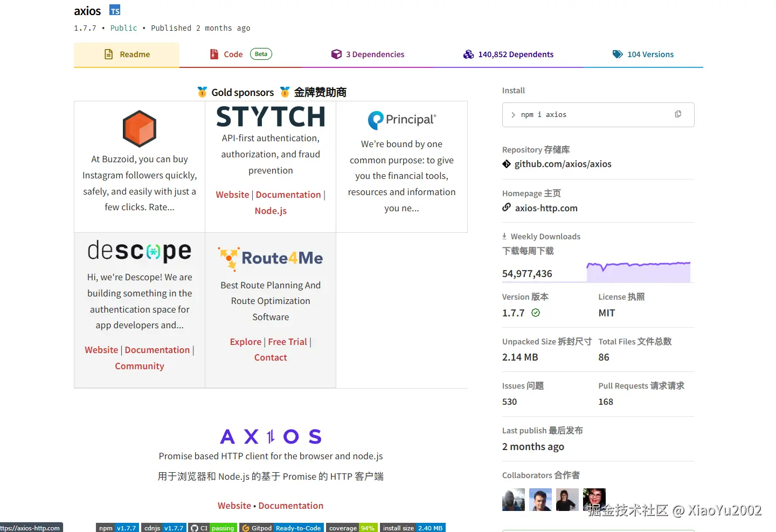Image resolution: width=776 pixels, height=532 pixels.
Task: Click the git icon beside the repository link
Action: pos(507,164)
